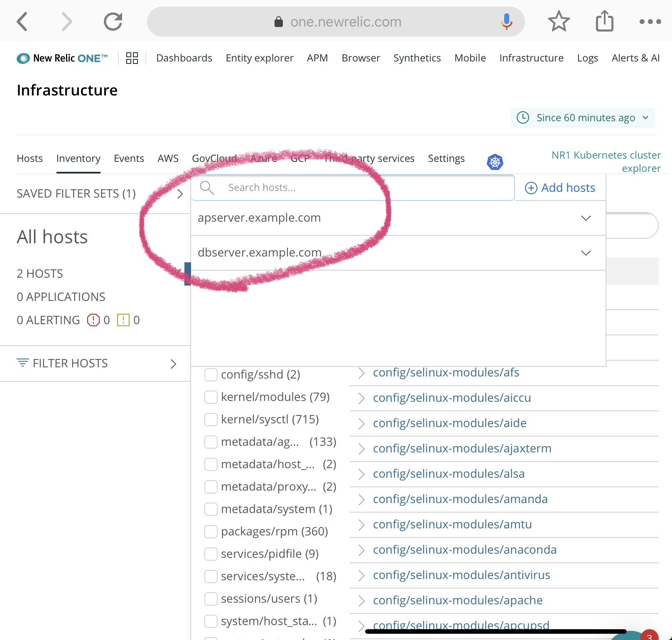Screen dimensions: 672x640
Task: Bookmark the page with the star icon
Action: [x=559, y=22]
